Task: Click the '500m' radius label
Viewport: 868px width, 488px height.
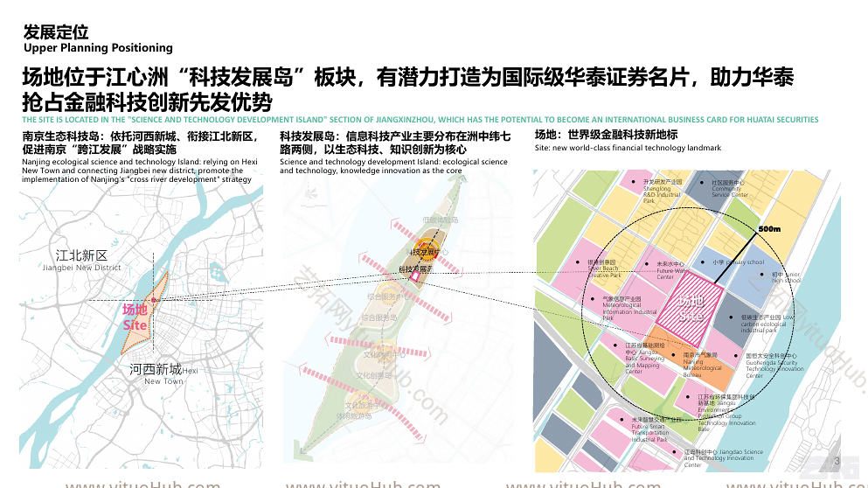Action: point(769,229)
